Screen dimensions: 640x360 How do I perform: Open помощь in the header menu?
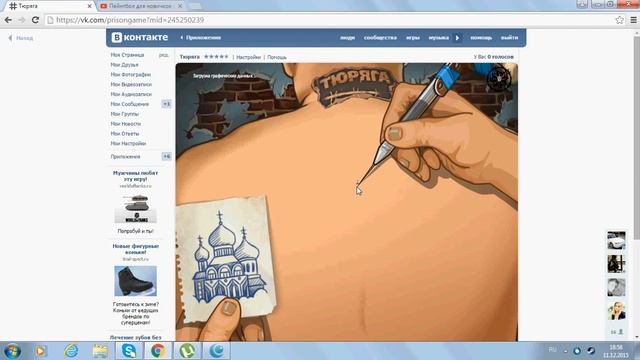[481, 38]
